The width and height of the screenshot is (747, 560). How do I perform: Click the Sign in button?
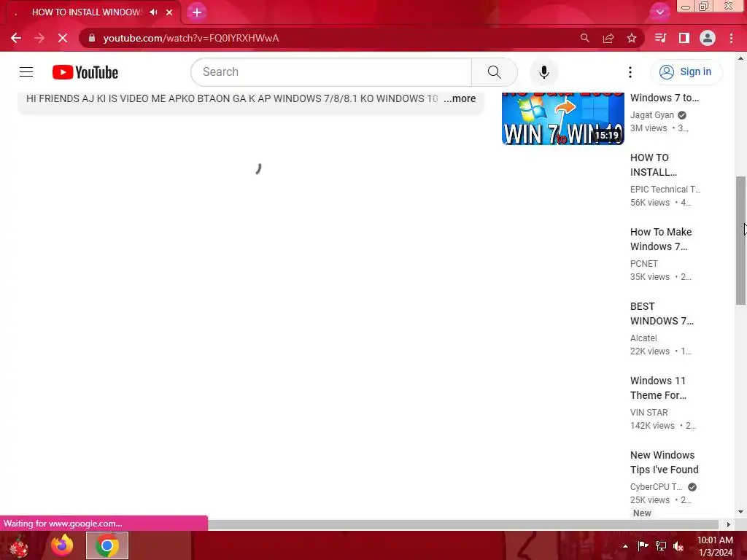point(686,72)
